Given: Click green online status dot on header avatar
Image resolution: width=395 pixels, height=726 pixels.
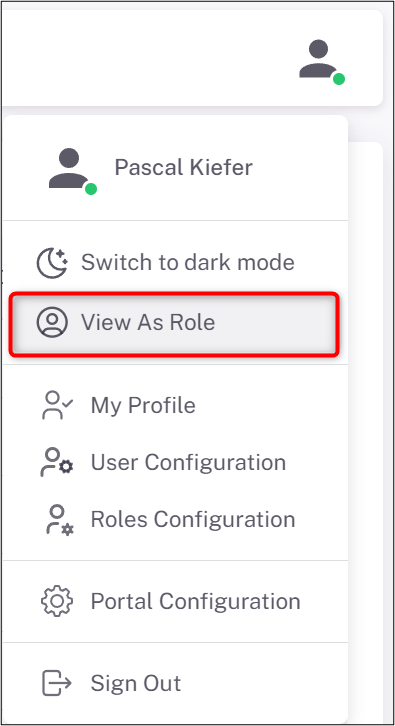Looking at the screenshot, I should (x=339, y=79).
